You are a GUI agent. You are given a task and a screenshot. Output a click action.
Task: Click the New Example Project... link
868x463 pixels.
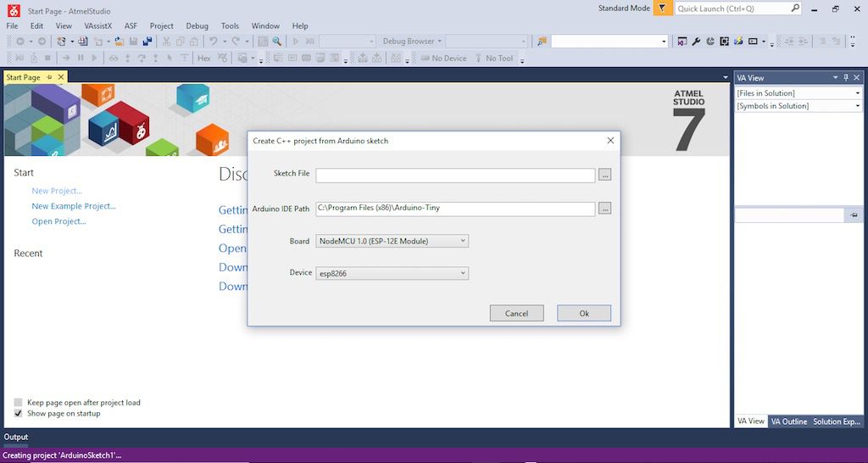[x=74, y=206]
